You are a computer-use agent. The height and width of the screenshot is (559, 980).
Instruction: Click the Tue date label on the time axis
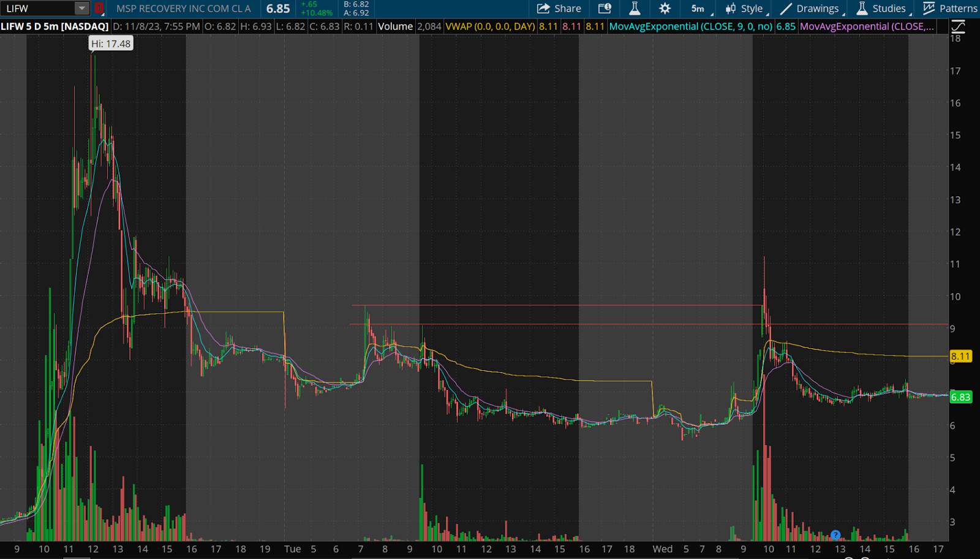[293, 549]
